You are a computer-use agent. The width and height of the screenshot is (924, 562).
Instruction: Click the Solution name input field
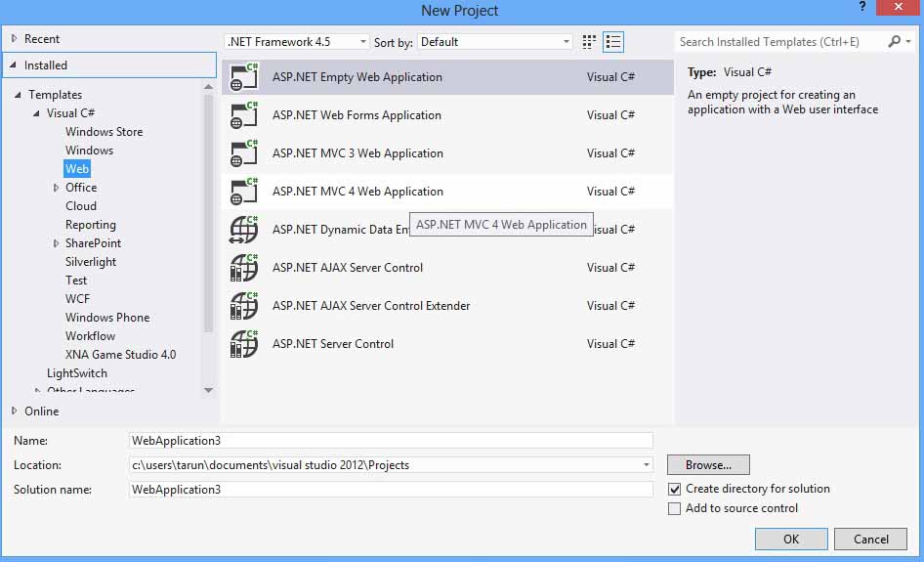click(x=391, y=490)
